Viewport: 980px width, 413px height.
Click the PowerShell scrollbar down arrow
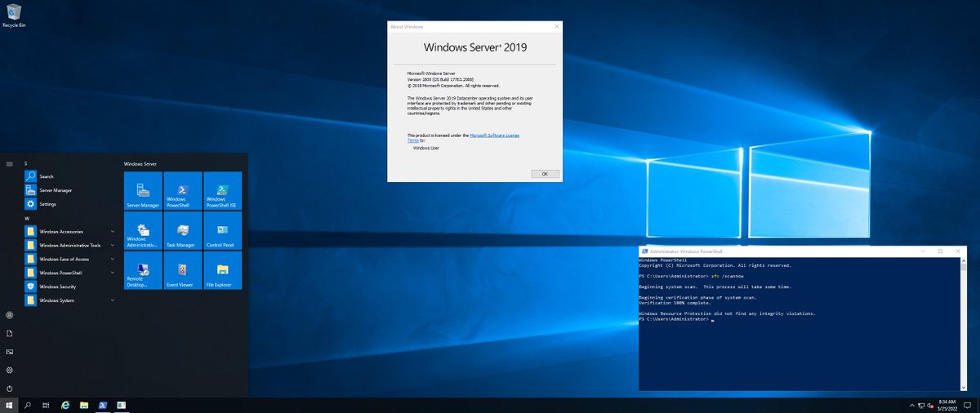pos(962,386)
